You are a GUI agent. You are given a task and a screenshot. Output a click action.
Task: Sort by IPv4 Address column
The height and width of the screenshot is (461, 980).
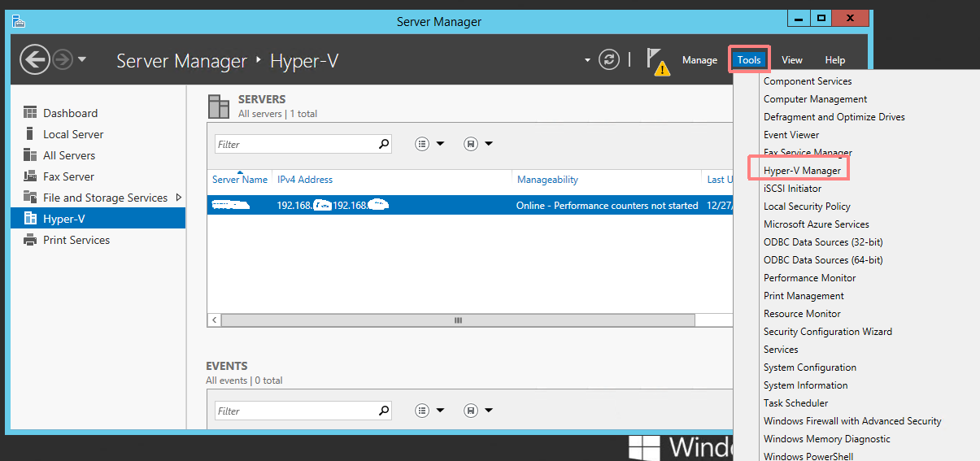pos(305,180)
